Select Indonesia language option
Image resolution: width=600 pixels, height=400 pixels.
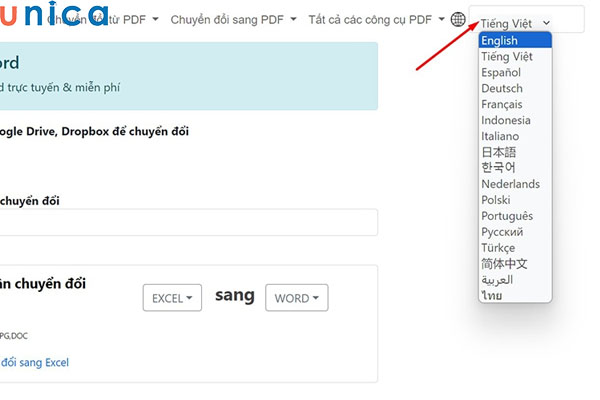tap(515, 121)
